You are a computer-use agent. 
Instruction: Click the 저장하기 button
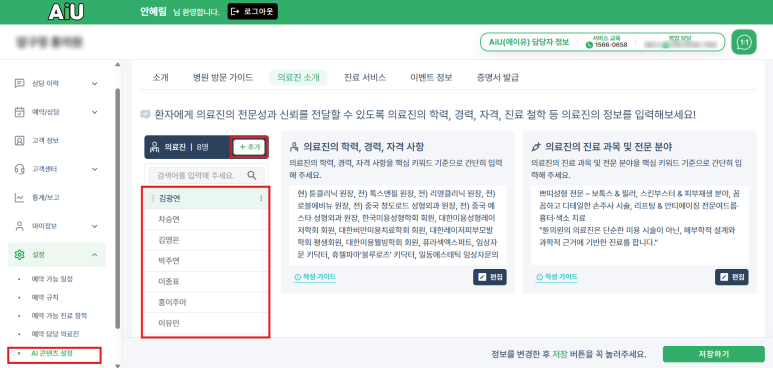[x=714, y=354]
